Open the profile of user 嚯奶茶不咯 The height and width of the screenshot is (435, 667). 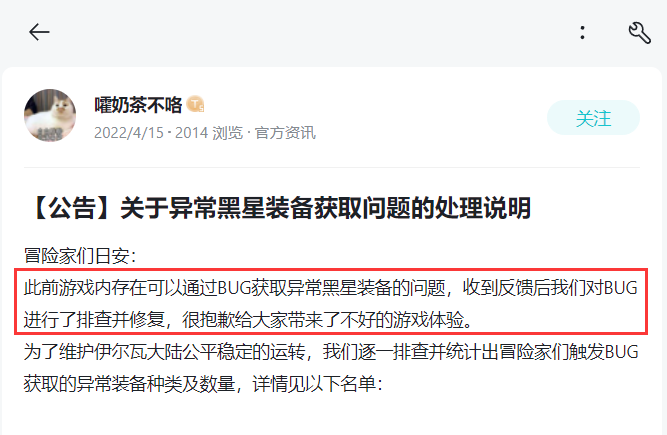tap(138, 105)
